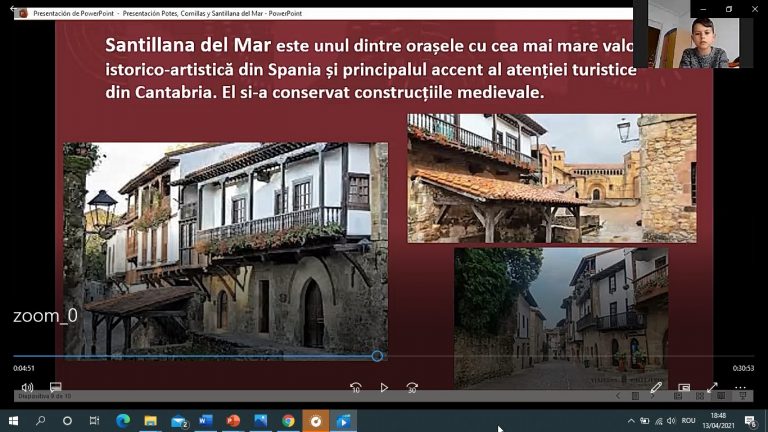
Task: Show hidden system tray icons
Action: click(631, 421)
